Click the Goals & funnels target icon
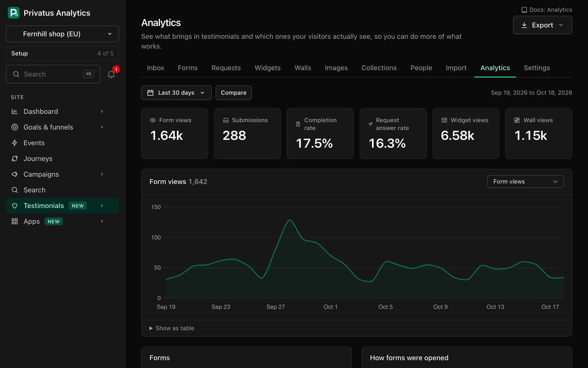Viewport: 588px width, 368px height. [x=15, y=127]
